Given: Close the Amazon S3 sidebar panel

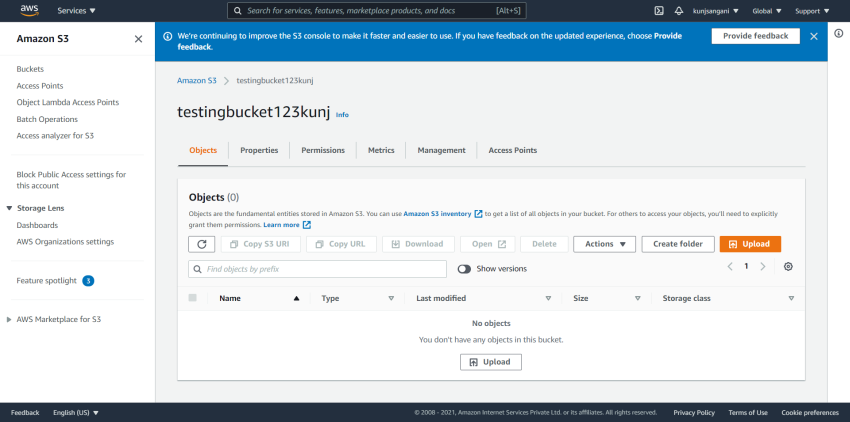Looking at the screenshot, I should point(138,39).
